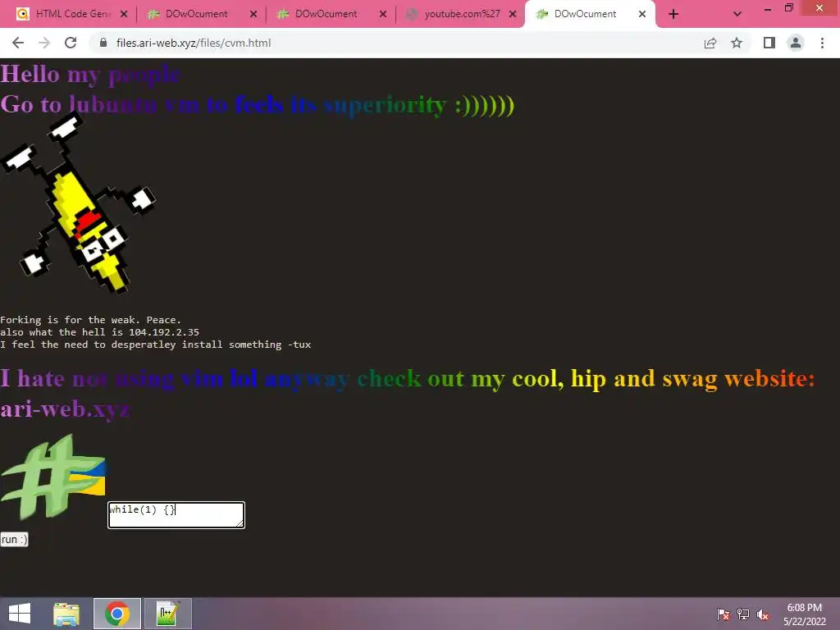Share this page using share icon

(710, 43)
